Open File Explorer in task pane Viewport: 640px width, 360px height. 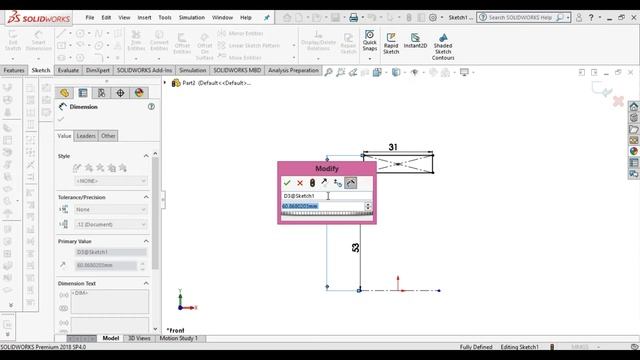tap(633, 129)
